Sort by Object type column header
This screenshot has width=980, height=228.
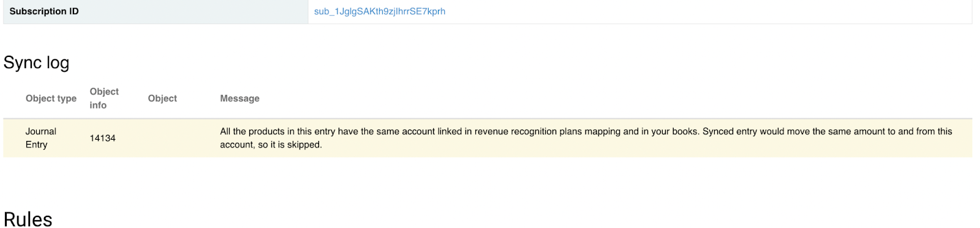(51, 98)
